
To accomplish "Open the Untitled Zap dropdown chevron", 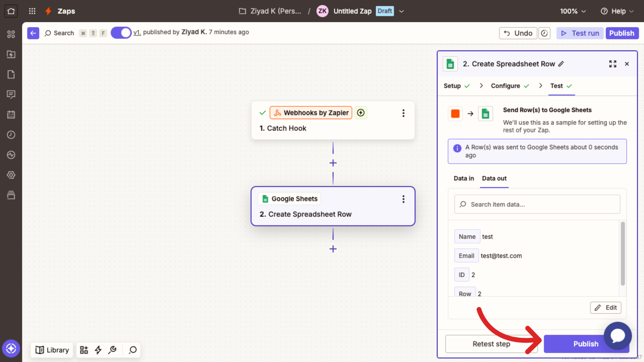I will tap(401, 11).
